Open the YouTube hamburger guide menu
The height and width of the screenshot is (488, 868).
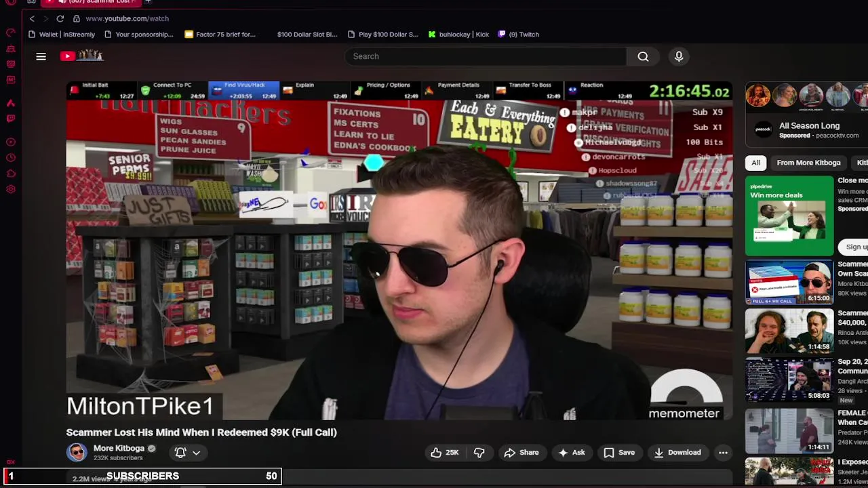(x=41, y=56)
